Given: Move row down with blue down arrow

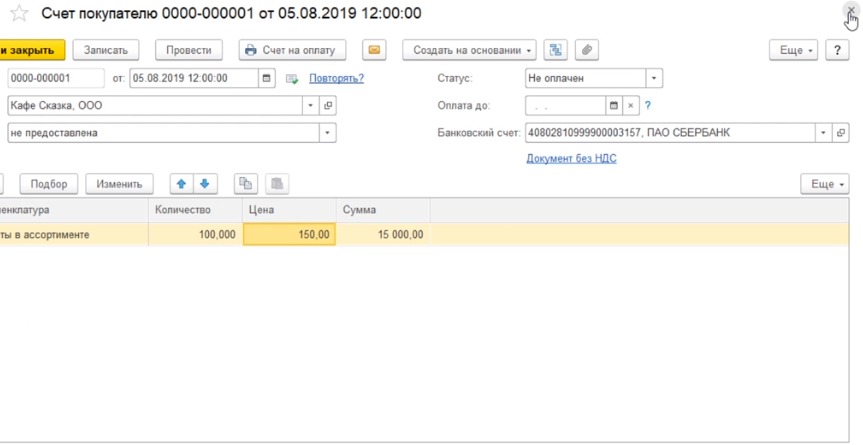Looking at the screenshot, I should 204,184.
